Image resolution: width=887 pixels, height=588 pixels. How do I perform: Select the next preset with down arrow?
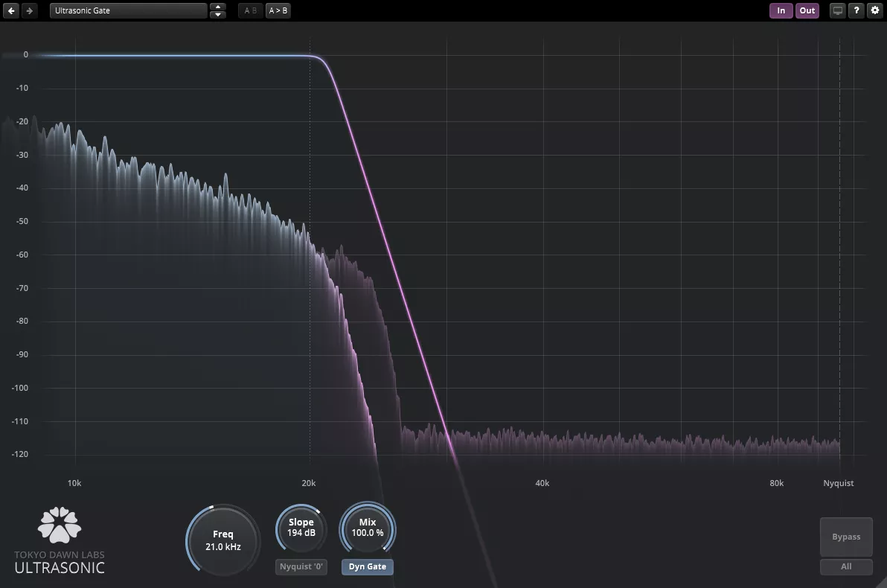point(218,14)
